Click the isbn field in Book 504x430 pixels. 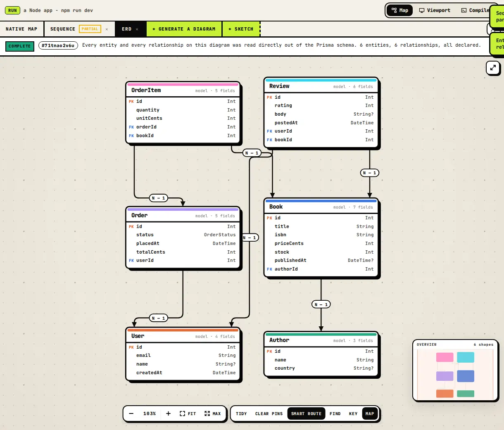click(x=321, y=235)
